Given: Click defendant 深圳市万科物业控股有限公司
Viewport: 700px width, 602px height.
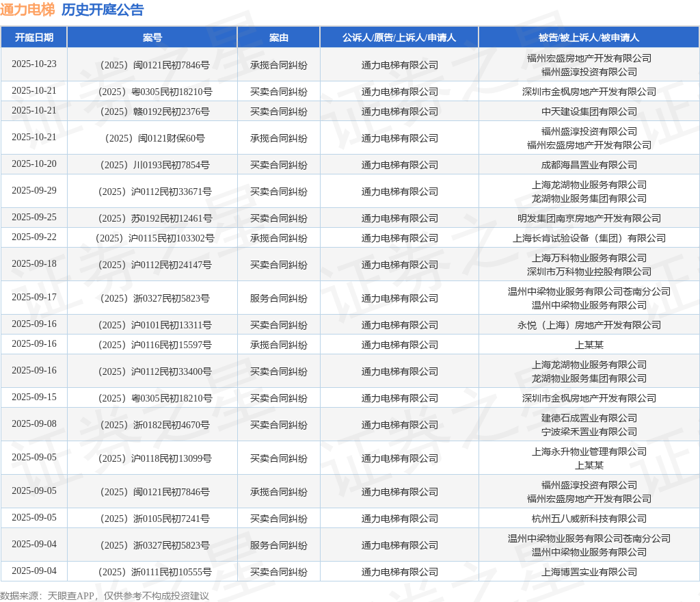Looking at the screenshot, I should click(x=589, y=272).
